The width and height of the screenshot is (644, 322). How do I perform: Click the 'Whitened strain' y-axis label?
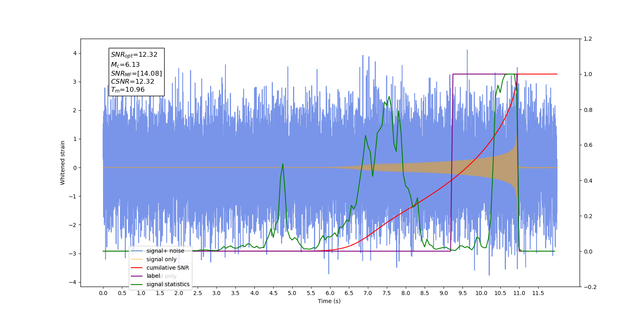pyautogui.click(x=62, y=163)
